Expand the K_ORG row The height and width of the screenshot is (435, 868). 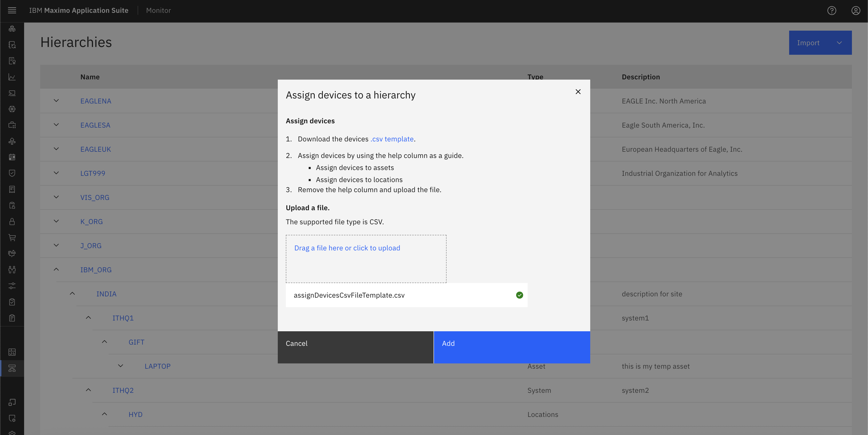tap(56, 221)
